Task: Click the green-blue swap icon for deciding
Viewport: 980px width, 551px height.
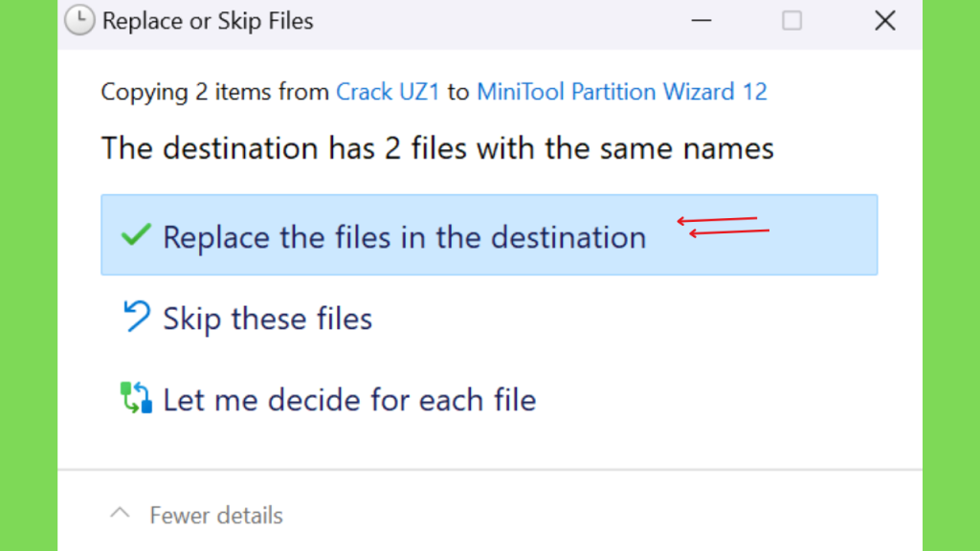Action: point(136,398)
